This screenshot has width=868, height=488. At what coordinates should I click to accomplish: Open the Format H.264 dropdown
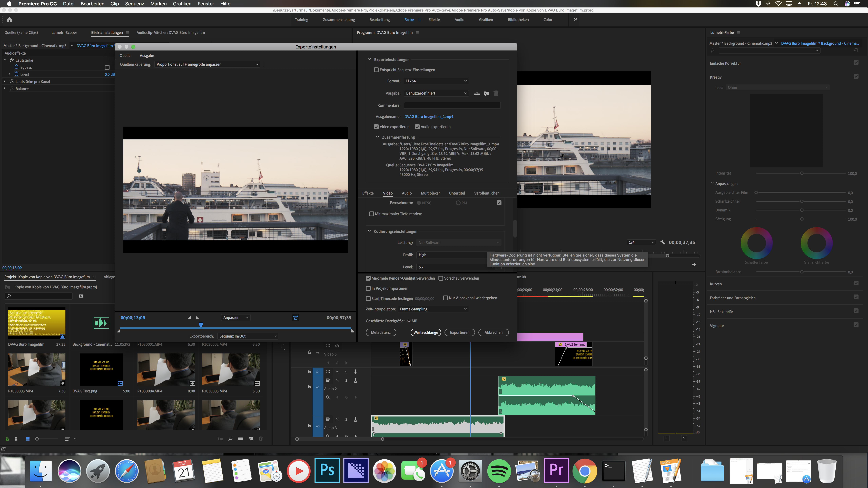coord(436,81)
